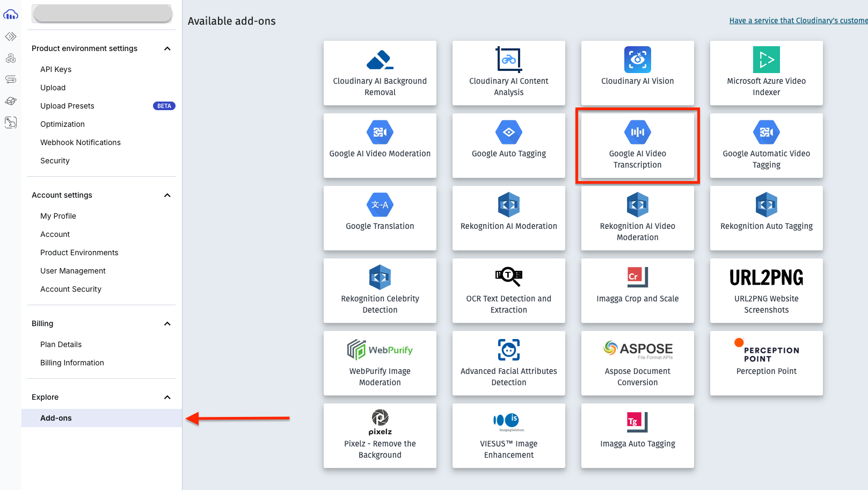This screenshot has width=868, height=490.
Task: Open the Cloudinary AI Background Removal add-on
Action: 380,73
